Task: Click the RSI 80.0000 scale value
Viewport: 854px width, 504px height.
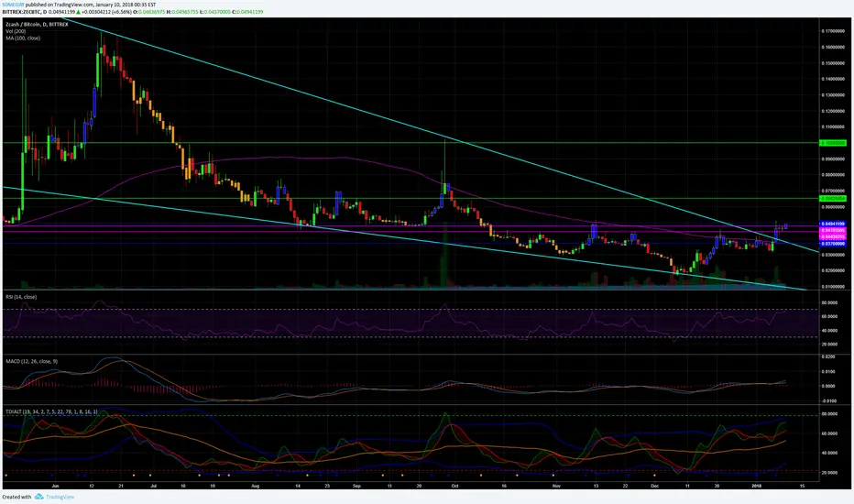Action: coord(829,302)
